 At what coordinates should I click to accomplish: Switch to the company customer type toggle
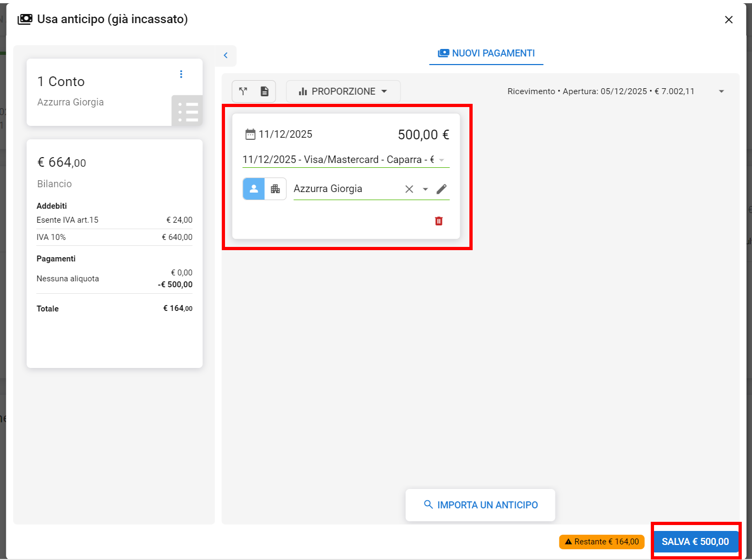[x=276, y=189]
